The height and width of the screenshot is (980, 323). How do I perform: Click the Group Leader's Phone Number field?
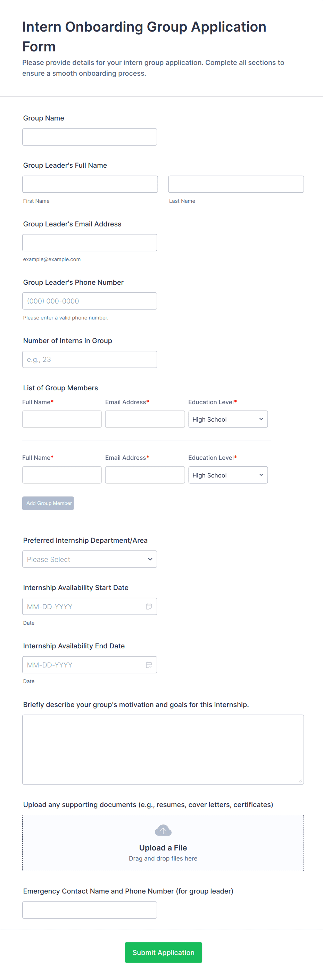point(89,301)
